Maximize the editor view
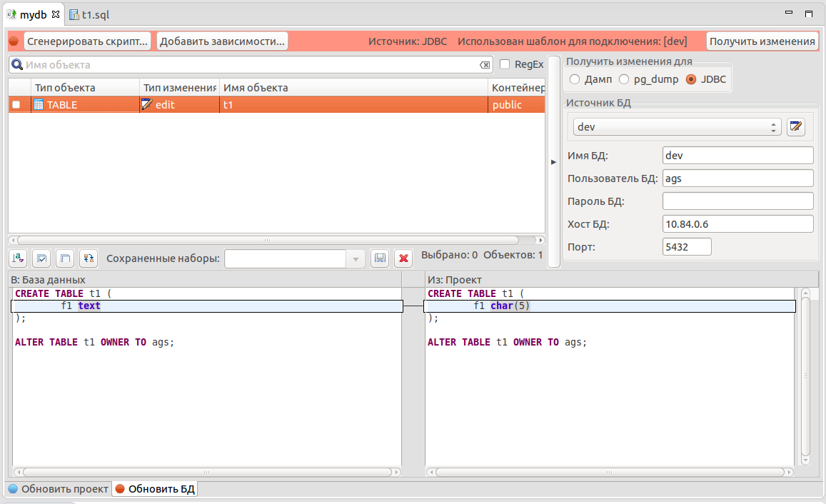 click(x=809, y=14)
